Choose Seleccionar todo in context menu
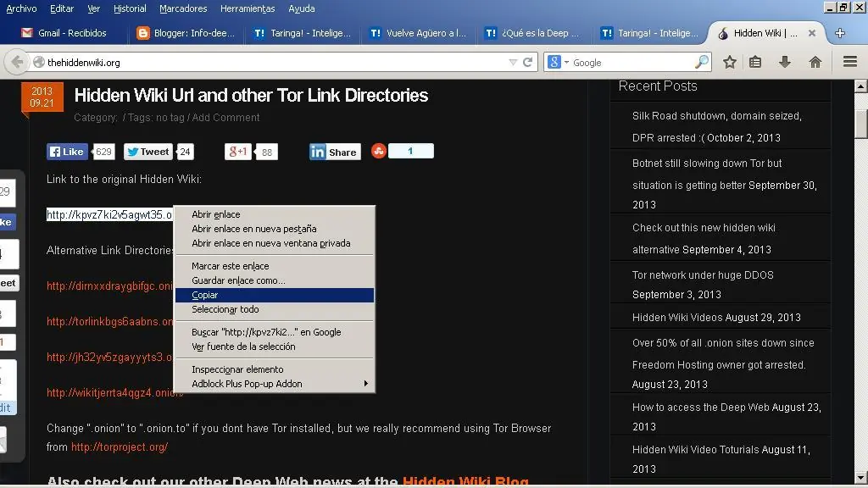 click(x=275, y=309)
